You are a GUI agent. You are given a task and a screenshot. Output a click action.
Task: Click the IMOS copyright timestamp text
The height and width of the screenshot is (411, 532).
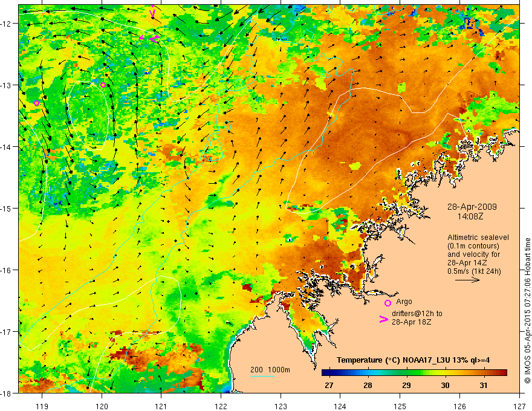click(x=527, y=311)
